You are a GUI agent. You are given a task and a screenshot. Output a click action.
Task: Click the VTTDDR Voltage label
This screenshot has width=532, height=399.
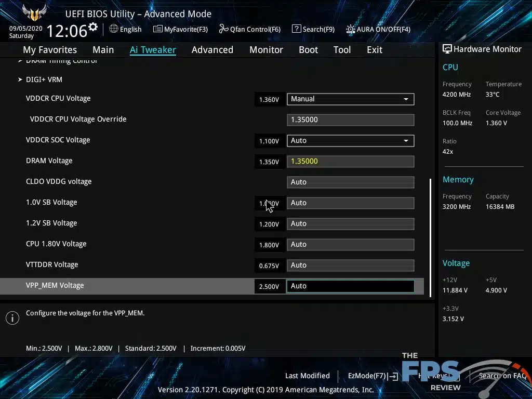coord(52,264)
